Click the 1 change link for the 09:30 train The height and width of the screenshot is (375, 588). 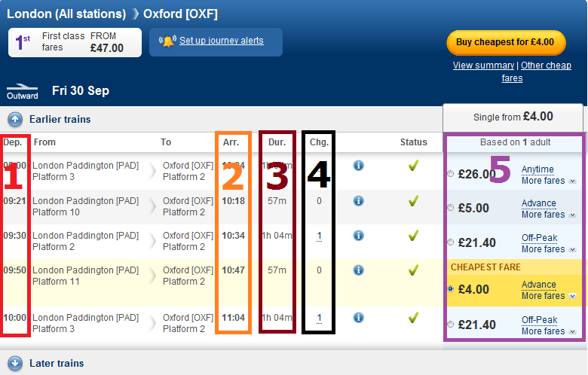(319, 236)
